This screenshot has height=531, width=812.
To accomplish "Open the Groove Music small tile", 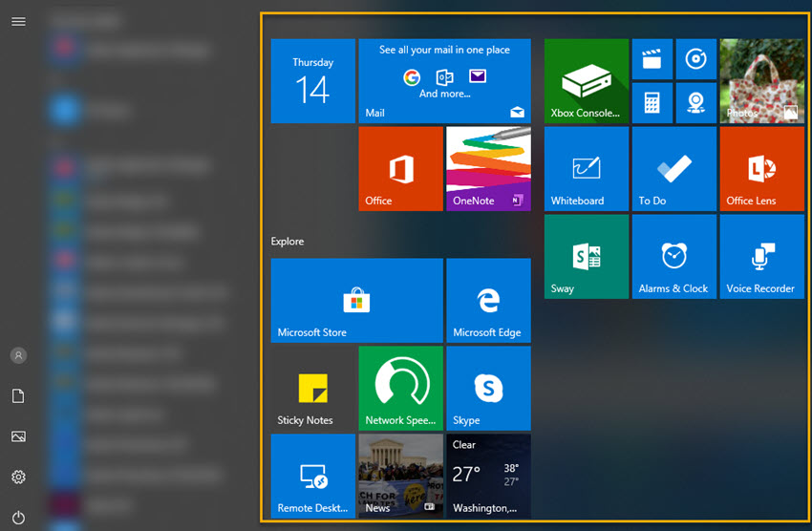I will click(x=696, y=59).
